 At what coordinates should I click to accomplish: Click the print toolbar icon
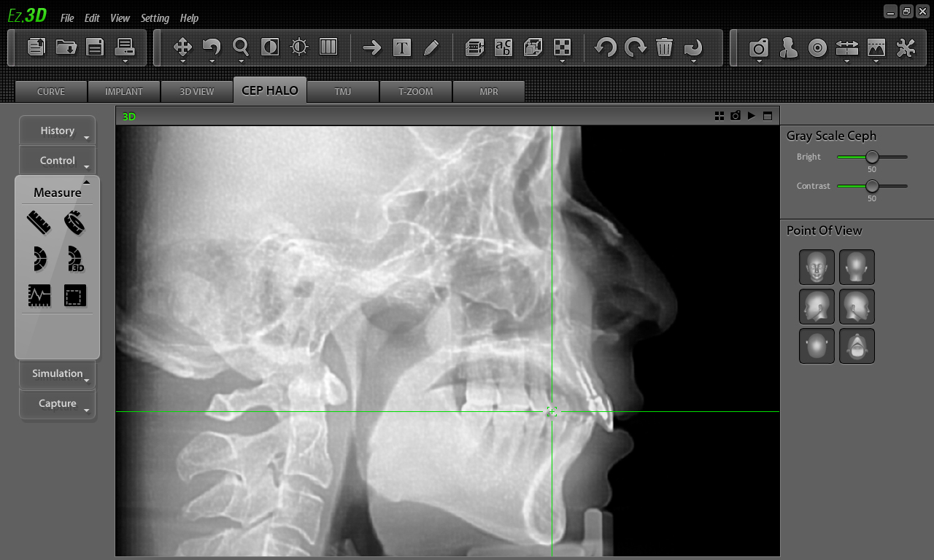coord(125,47)
